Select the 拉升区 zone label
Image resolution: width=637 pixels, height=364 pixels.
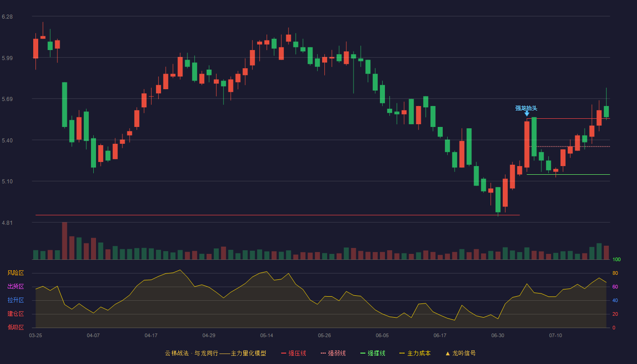[x=15, y=300]
